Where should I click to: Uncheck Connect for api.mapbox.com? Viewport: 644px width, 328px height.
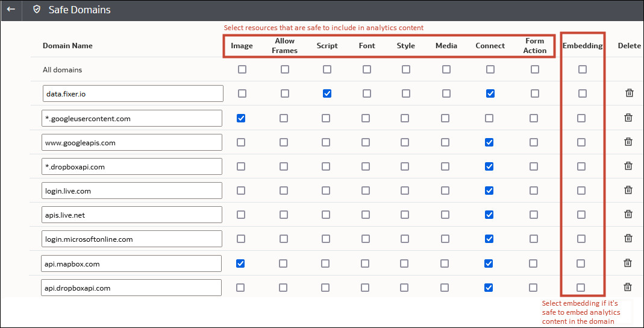click(489, 263)
